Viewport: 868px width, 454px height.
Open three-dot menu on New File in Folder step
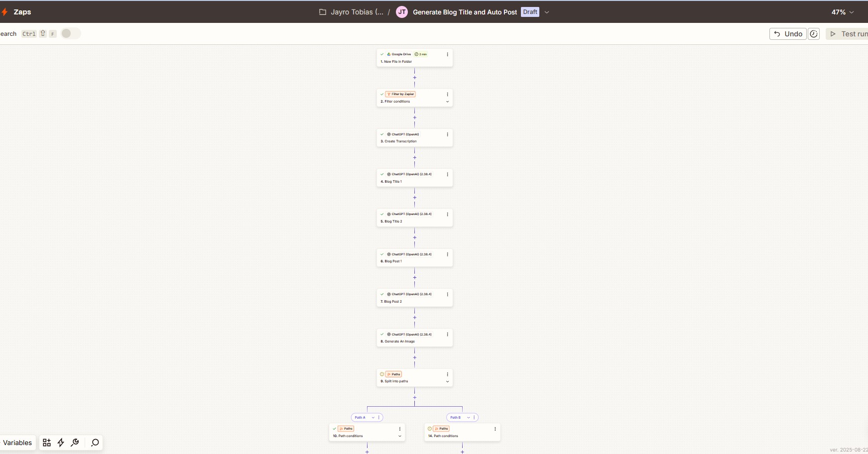(447, 54)
